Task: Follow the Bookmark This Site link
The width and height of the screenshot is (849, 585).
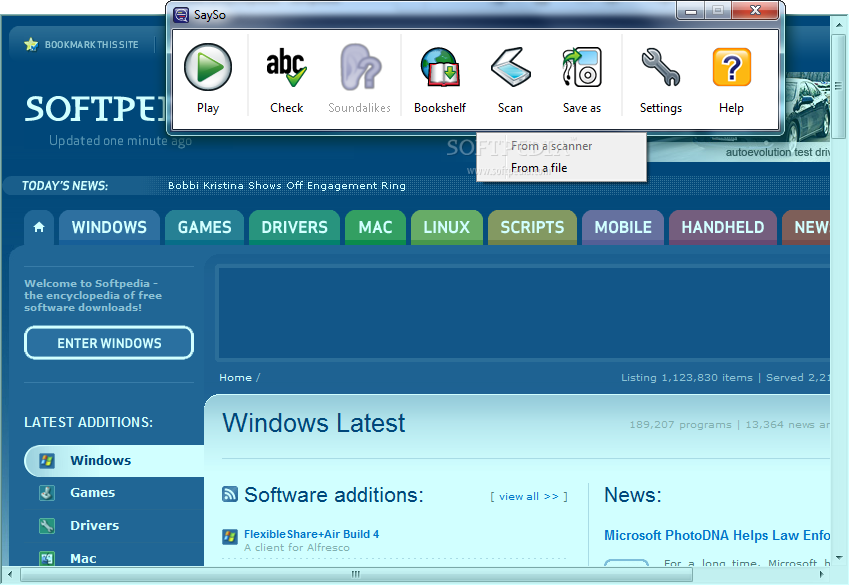Action: [92, 44]
